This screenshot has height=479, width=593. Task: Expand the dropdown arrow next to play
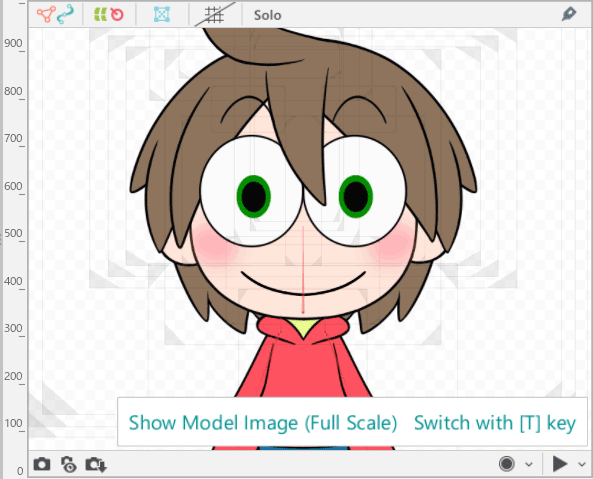[x=582, y=464]
